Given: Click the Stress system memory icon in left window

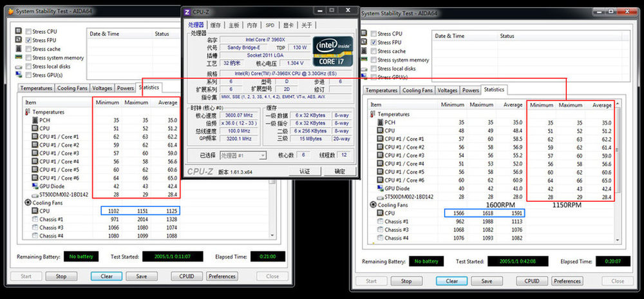Looking at the screenshot, I should tap(19, 57).
